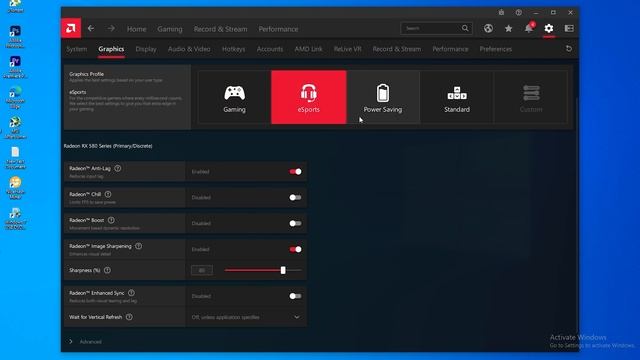640x360 pixels.
Task: Expand the Advanced section
Action: click(x=86, y=342)
